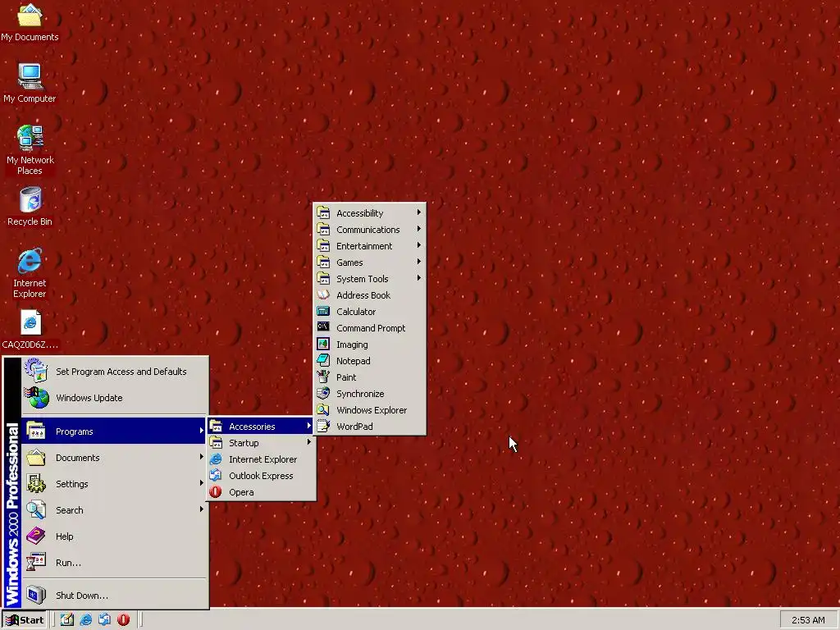Click the Start button on the taskbar
Screen dimensions: 840x630
coord(25,620)
